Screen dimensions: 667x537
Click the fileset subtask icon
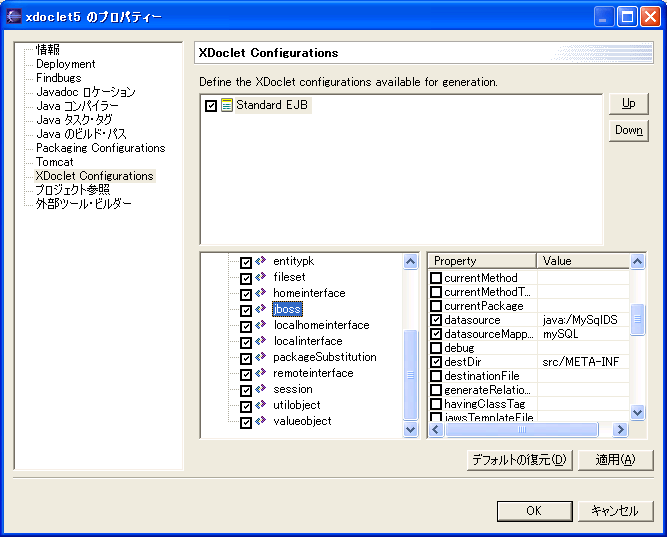(x=261, y=277)
